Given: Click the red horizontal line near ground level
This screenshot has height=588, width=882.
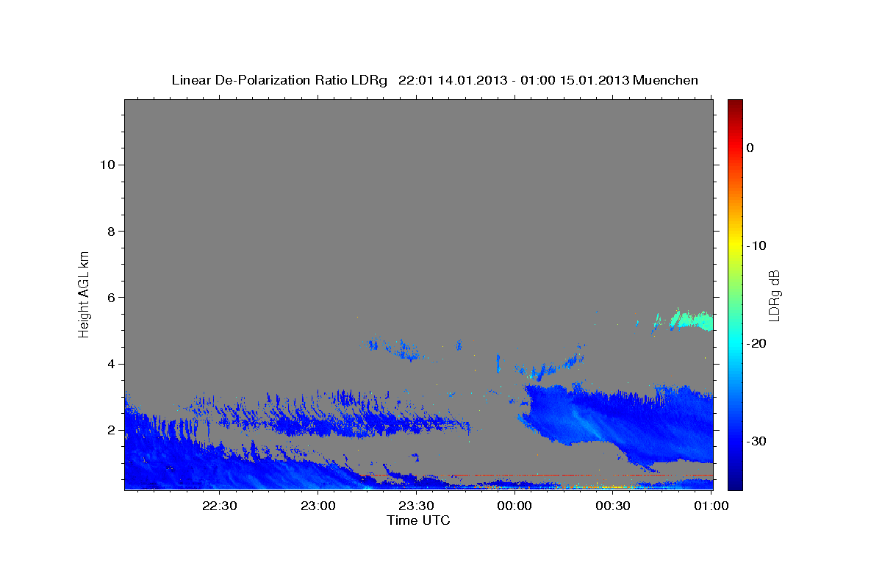Looking at the screenshot, I should [x=537, y=475].
